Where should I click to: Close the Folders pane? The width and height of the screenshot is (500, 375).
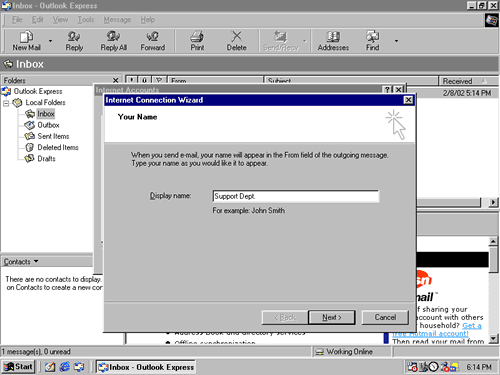115,80
